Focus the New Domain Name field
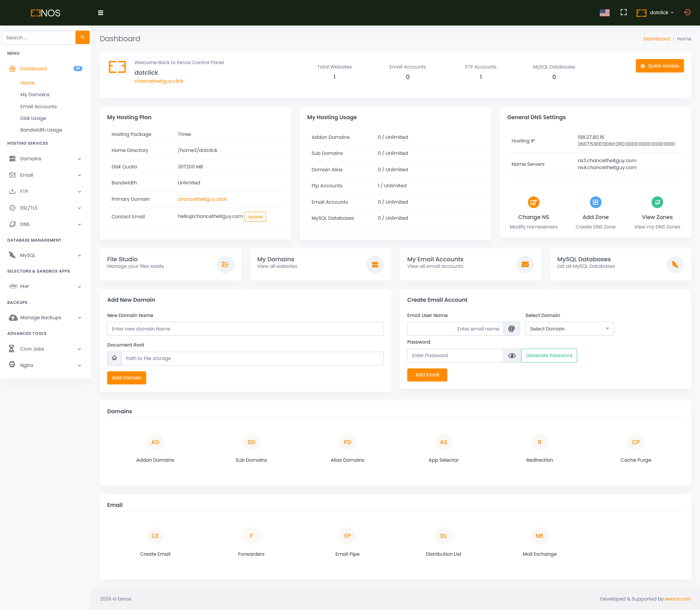700x610 pixels. pyautogui.click(x=245, y=329)
